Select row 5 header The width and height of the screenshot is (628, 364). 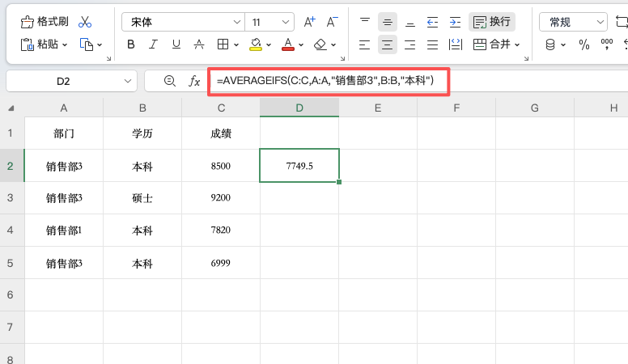tap(11, 263)
